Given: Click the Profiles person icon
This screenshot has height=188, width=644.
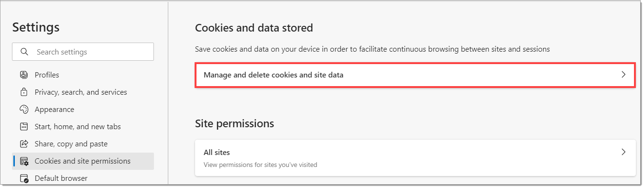Looking at the screenshot, I should (x=24, y=75).
